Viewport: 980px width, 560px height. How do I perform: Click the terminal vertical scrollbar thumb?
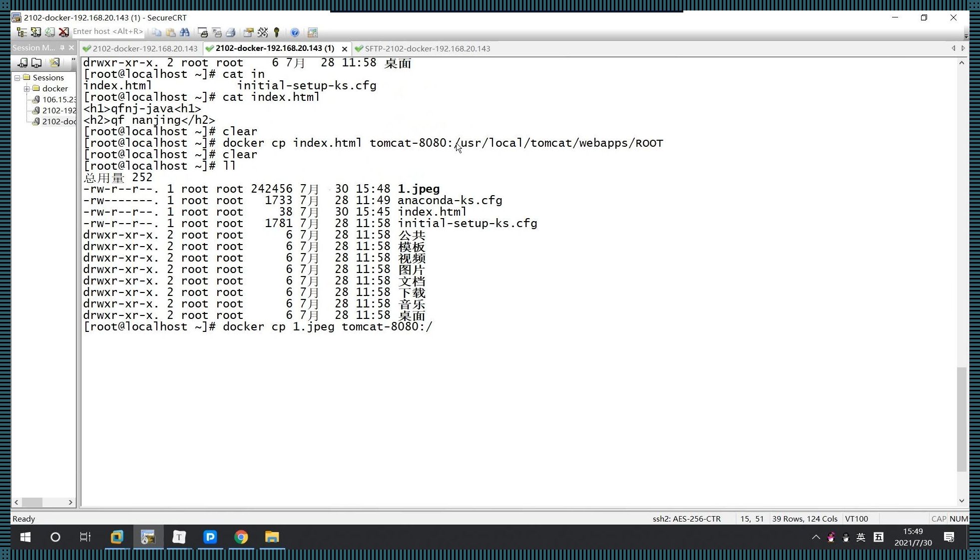pos(962,419)
